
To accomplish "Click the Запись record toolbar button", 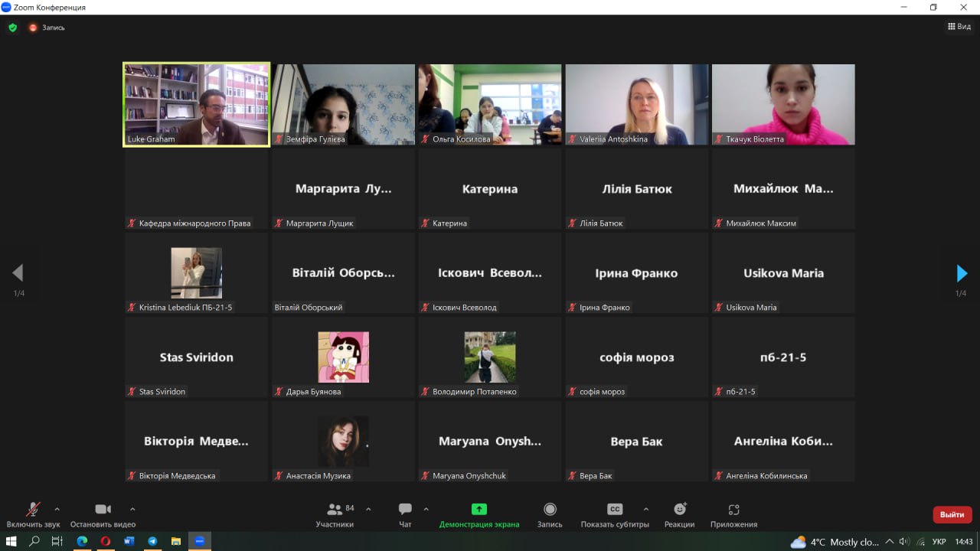I will 550,515.
